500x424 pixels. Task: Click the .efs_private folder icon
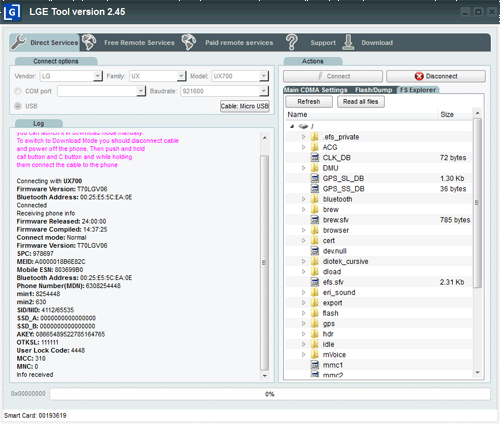tap(314, 137)
